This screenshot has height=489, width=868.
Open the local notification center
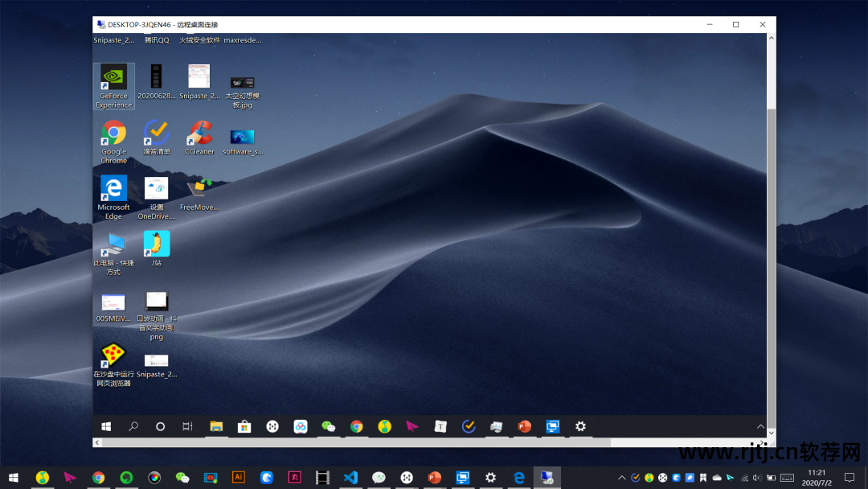[850, 477]
